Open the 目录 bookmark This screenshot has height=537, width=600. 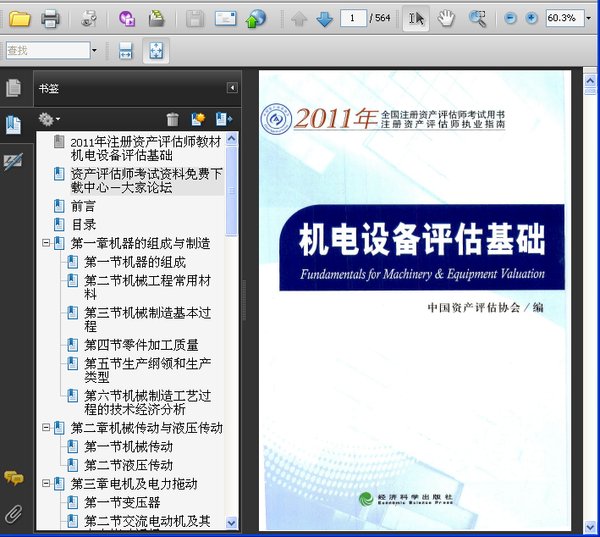[84, 225]
